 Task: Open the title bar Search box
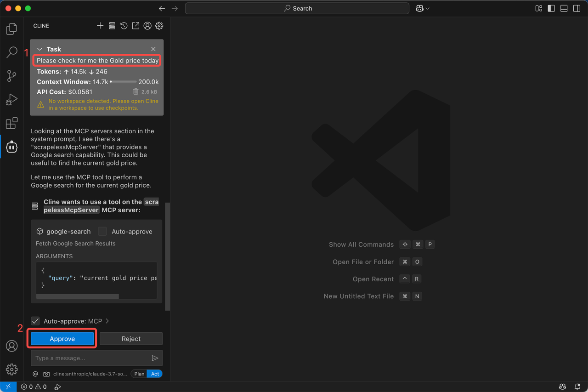click(297, 8)
